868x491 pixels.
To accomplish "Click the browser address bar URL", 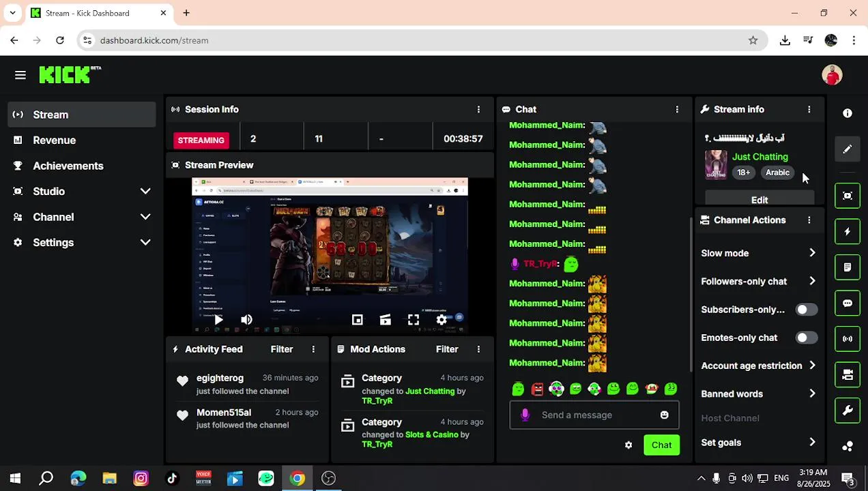I will pos(154,40).
